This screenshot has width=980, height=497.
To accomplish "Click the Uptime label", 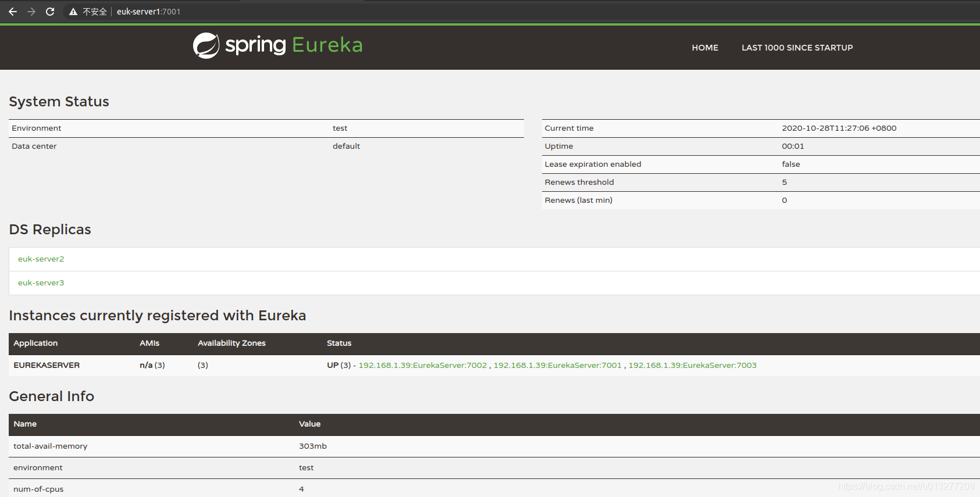I will point(558,146).
